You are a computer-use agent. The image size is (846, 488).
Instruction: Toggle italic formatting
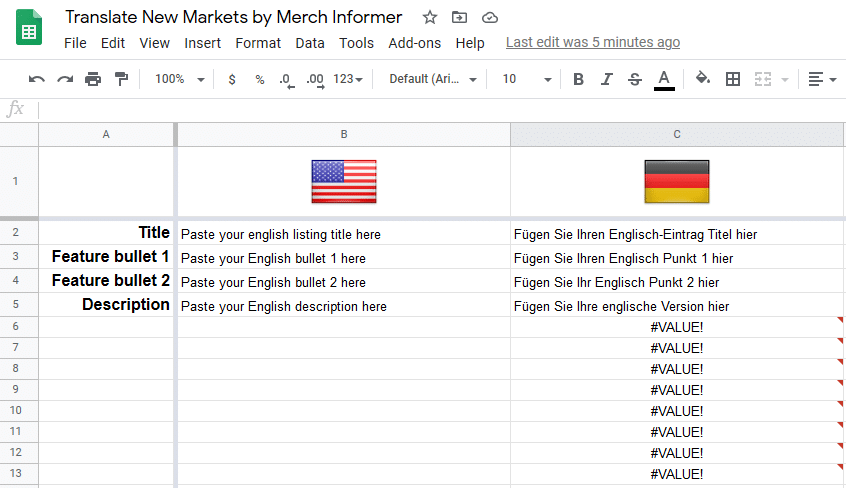606,79
